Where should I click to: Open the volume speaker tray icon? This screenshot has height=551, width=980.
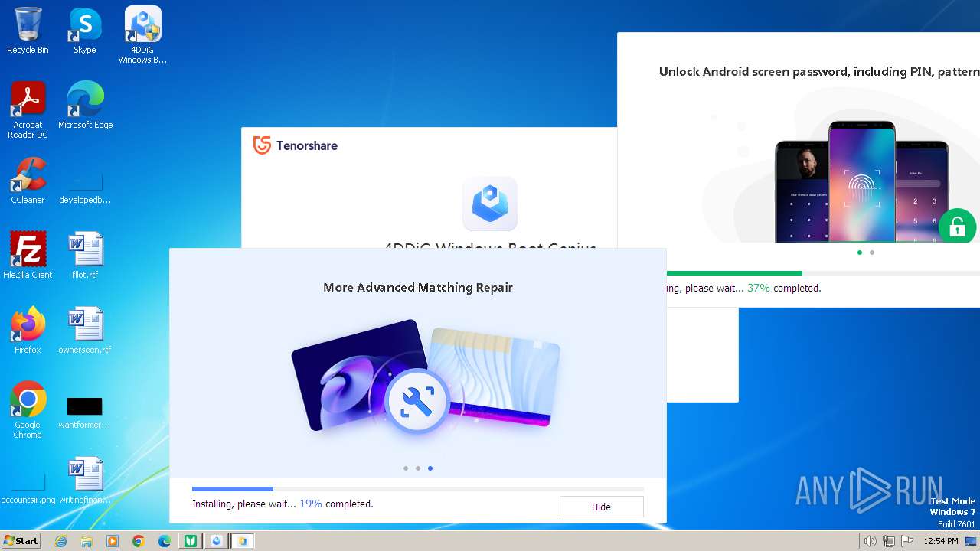pyautogui.click(x=871, y=541)
